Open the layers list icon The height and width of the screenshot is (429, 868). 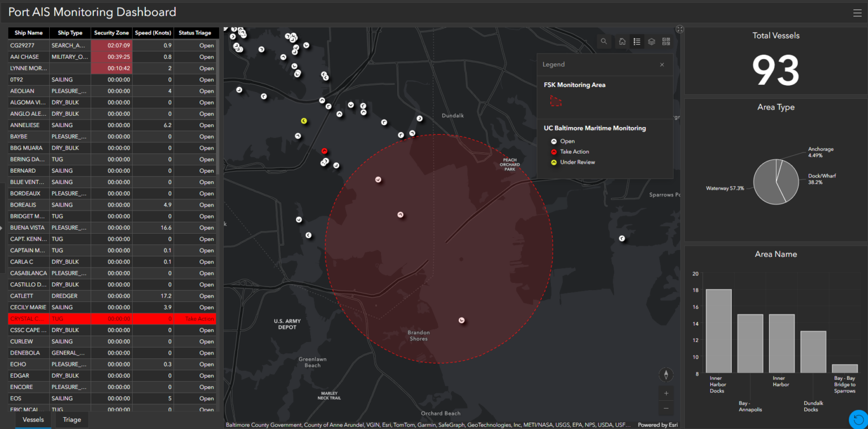pyautogui.click(x=651, y=41)
